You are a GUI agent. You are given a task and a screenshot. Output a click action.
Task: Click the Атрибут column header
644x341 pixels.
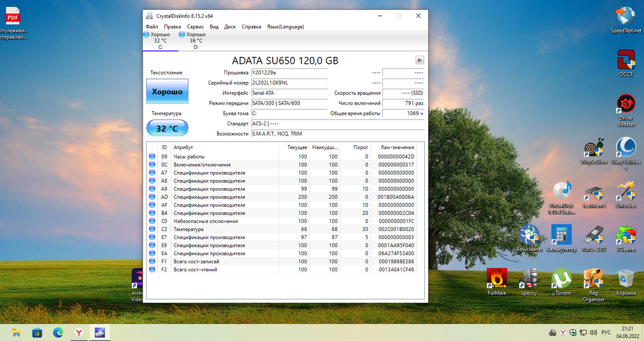pyautogui.click(x=225, y=147)
